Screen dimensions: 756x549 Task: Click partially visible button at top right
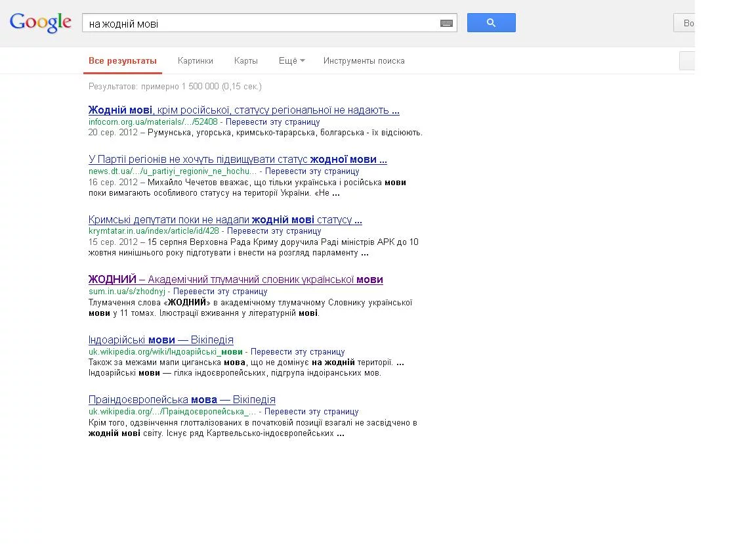tap(684, 23)
